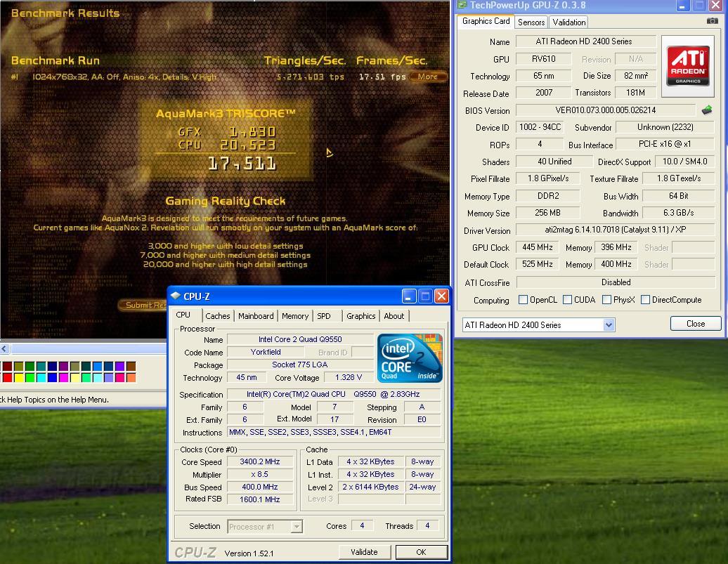Viewport: 728px width, 564px height.
Task: Pick the bright red Paint swatch
Action: click(x=8, y=377)
